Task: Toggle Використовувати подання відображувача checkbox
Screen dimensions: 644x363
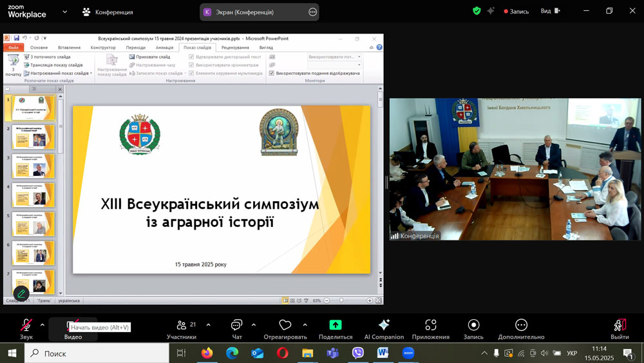Action: point(272,74)
